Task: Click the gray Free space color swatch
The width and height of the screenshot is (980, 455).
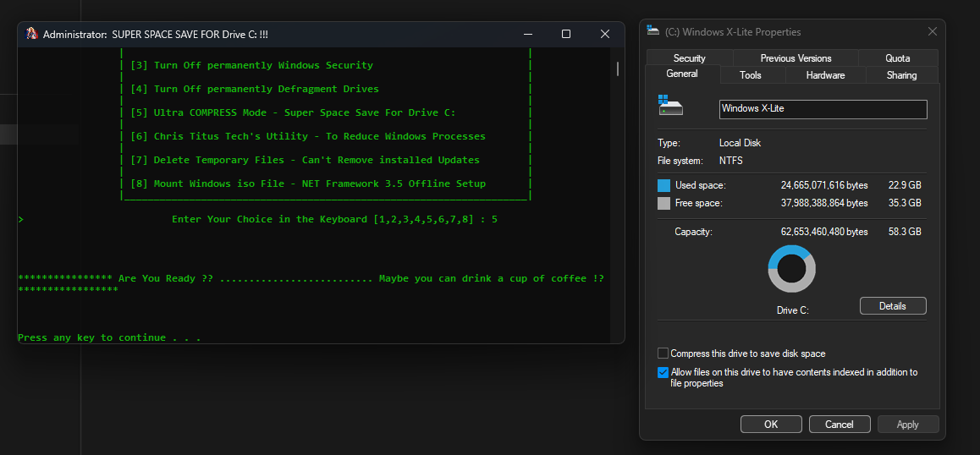Action: click(663, 203)
